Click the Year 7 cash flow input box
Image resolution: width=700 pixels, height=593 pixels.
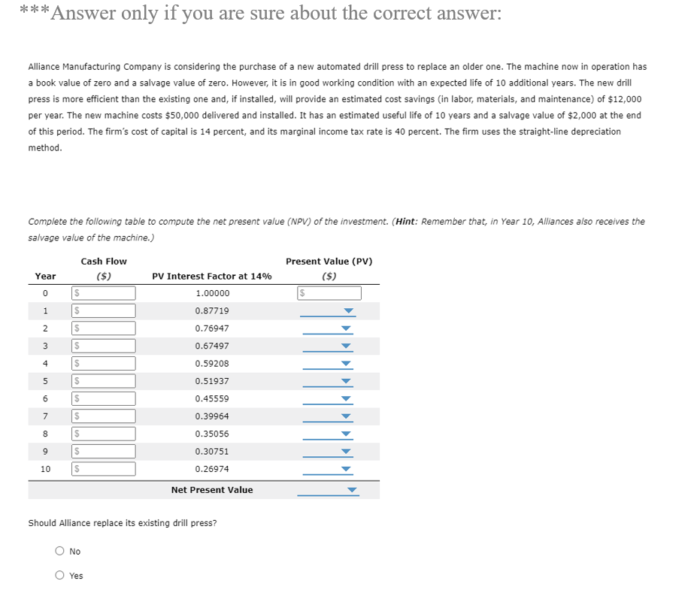tap(103, 416)
